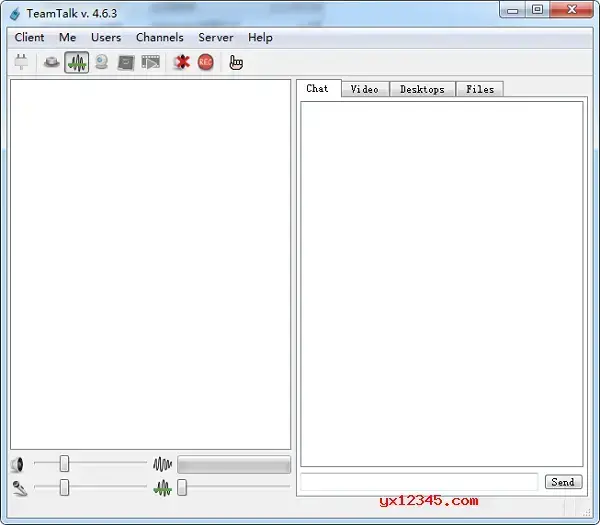Open the Me menu
Image resolution: width=600 pixels, height=525 pixels.
click(x=67, y=38)
